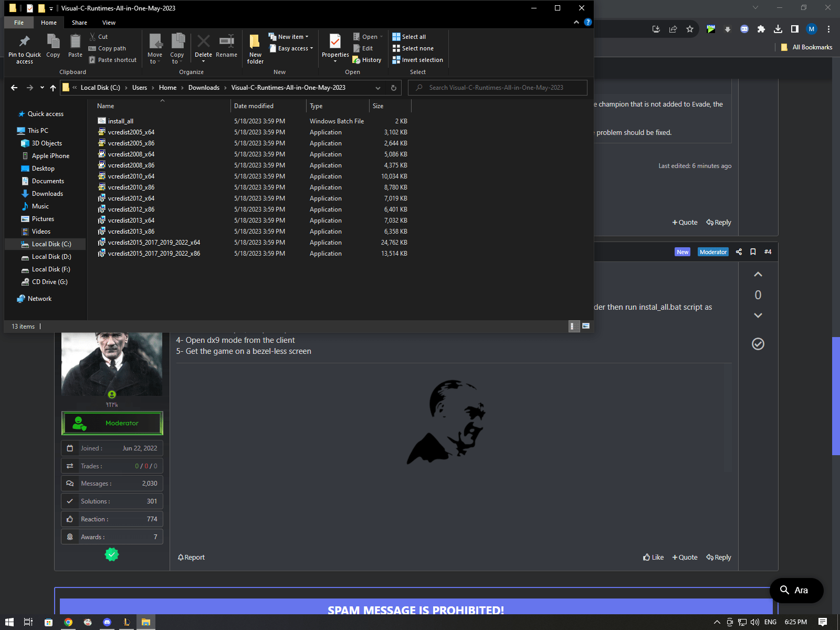This screenshot has height=630, width=840.
Task: Click the Cut command
Action: click(x=98, y=37)
